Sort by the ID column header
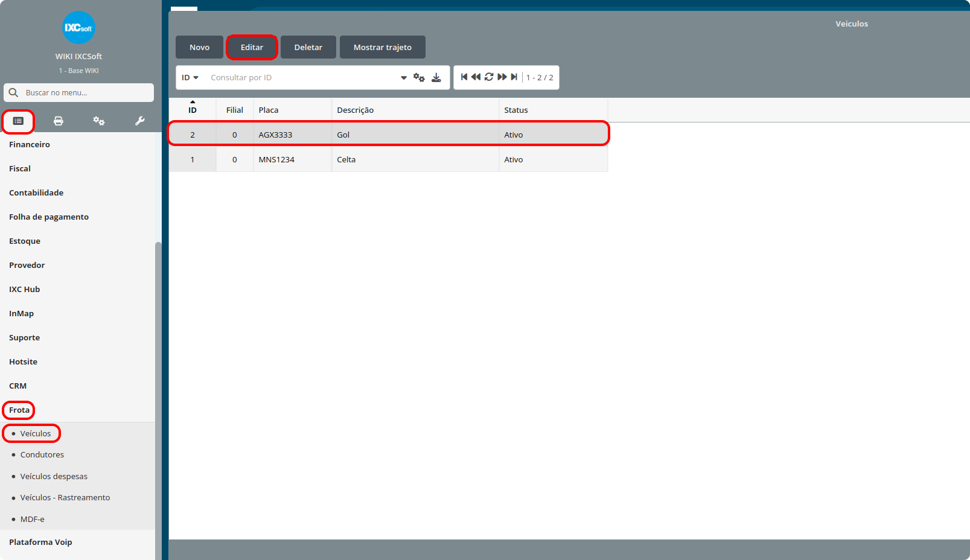This screenshot has height=560, width=970. [193, 110]
